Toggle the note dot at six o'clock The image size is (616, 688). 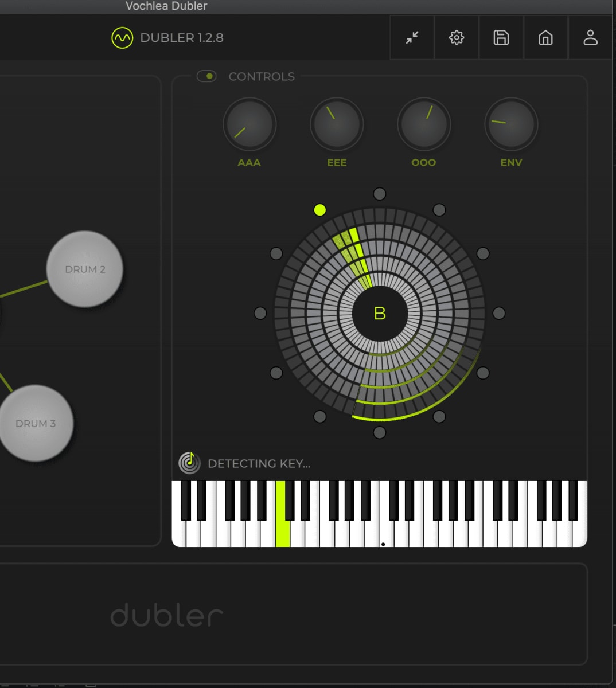pos(380,432)
